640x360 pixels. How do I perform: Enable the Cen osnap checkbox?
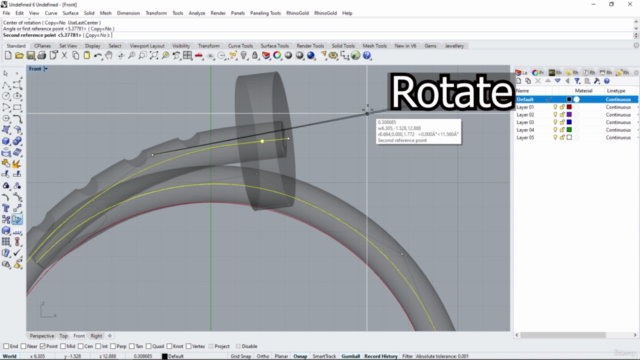[80, 346]
